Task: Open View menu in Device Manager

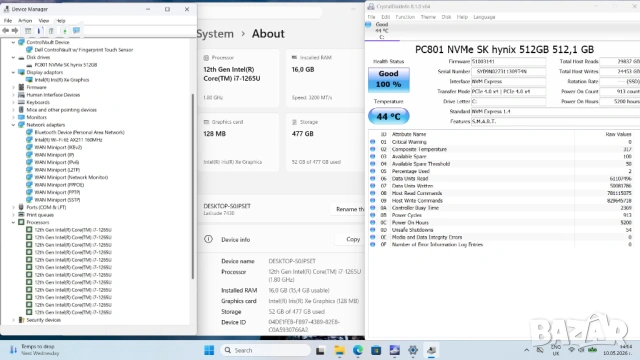Action: coord(44,20)
